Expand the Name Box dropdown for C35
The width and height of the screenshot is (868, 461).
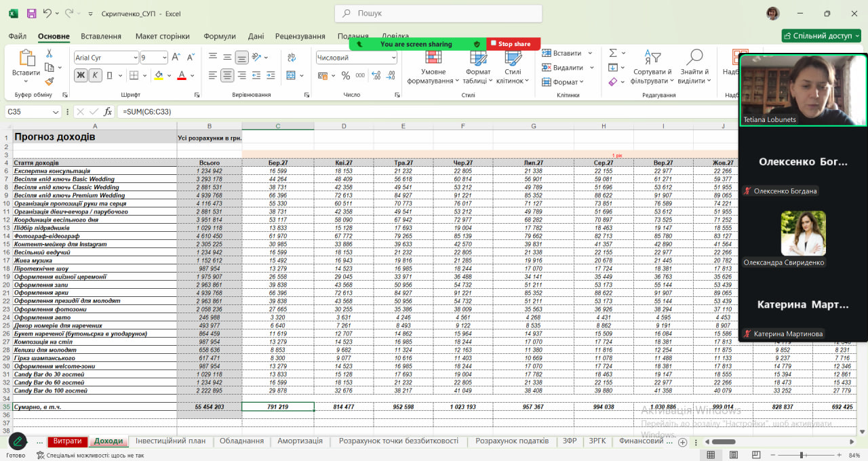[x=56, y=112]
